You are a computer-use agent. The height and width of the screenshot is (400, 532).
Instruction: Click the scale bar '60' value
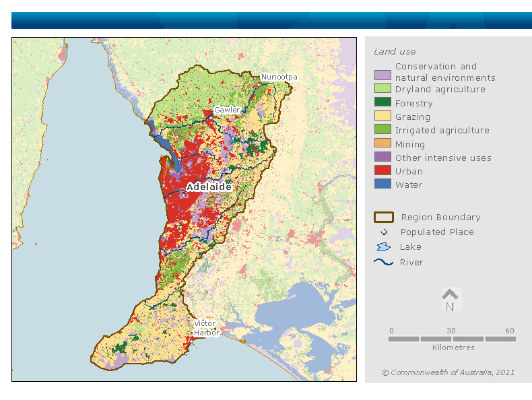point(510,331)
